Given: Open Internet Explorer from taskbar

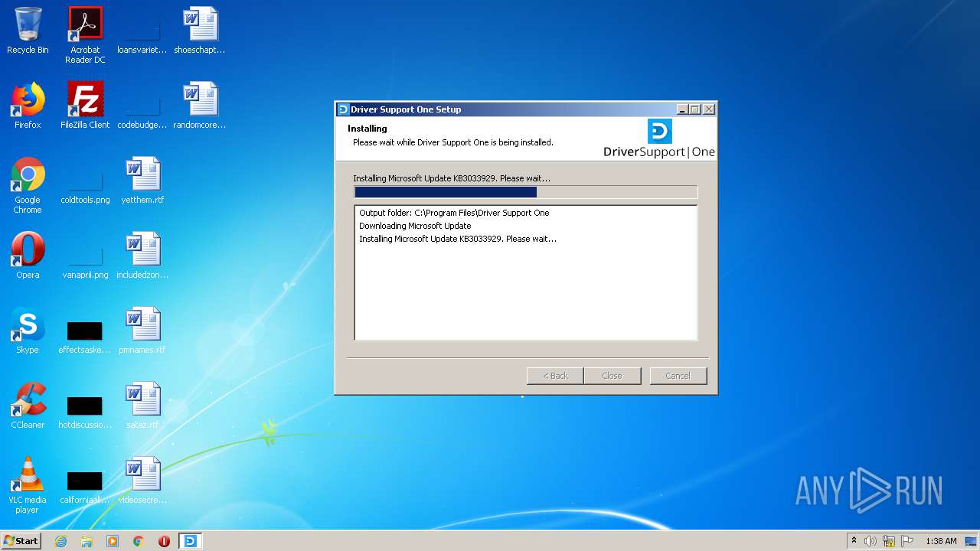Looking at the screenshot, I should [x=60, y=541].
